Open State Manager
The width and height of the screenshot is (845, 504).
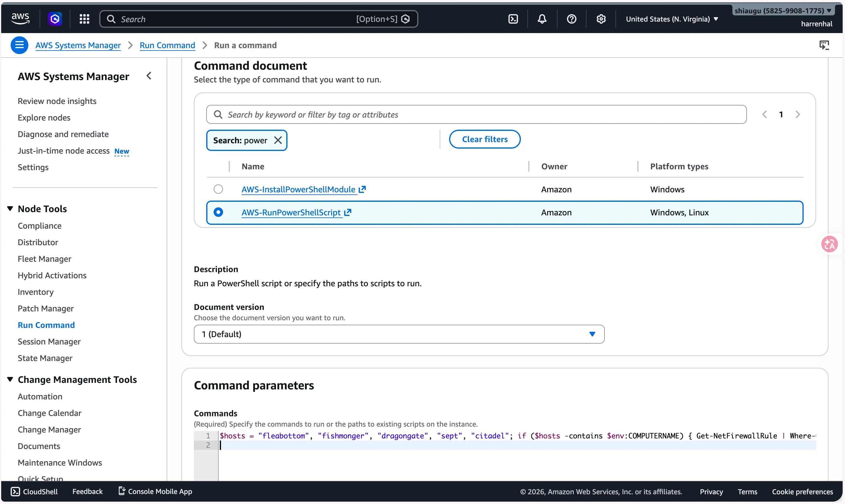click(x=45, y=358)
